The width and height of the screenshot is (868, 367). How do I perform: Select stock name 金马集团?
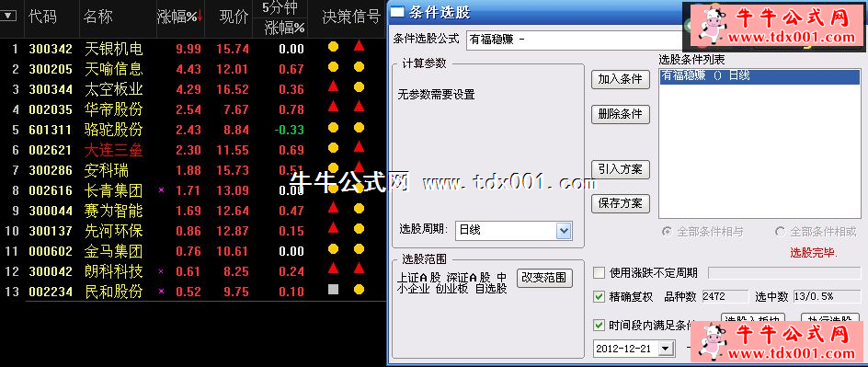click(113, 251)
